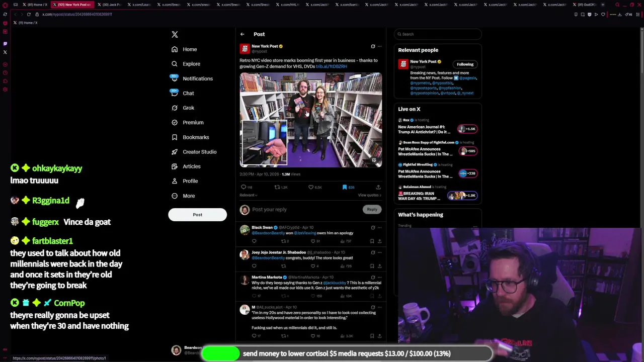
Task: Open New York Post profile in Relevant people
Action: click(x=423, y=62)
